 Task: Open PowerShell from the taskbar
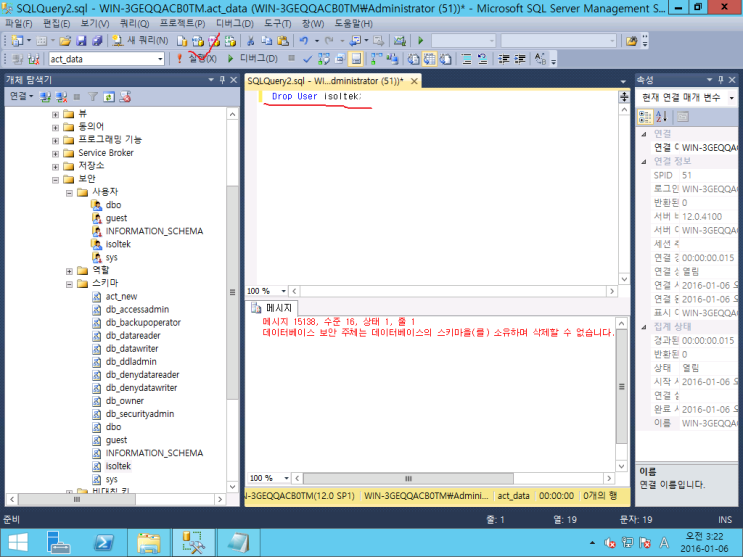(x=104, y=542)
